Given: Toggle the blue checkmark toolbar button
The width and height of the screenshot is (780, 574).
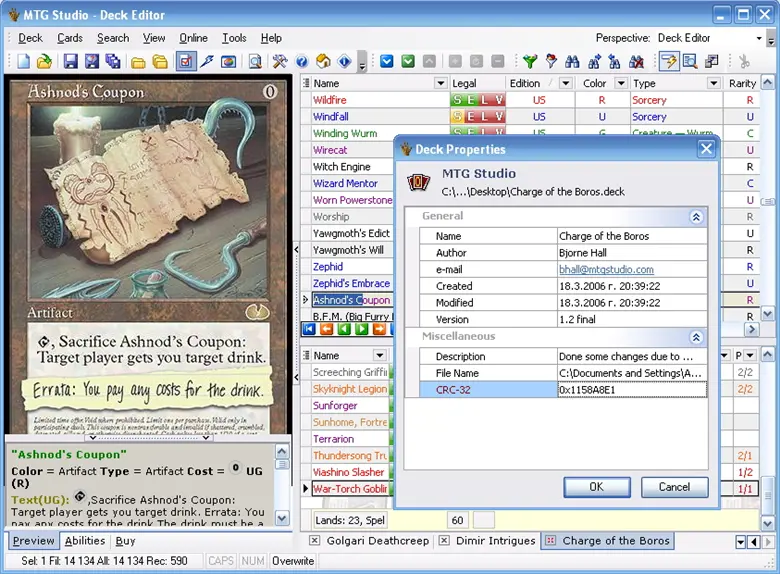Looking at the screenshot, I should [387, 62].
